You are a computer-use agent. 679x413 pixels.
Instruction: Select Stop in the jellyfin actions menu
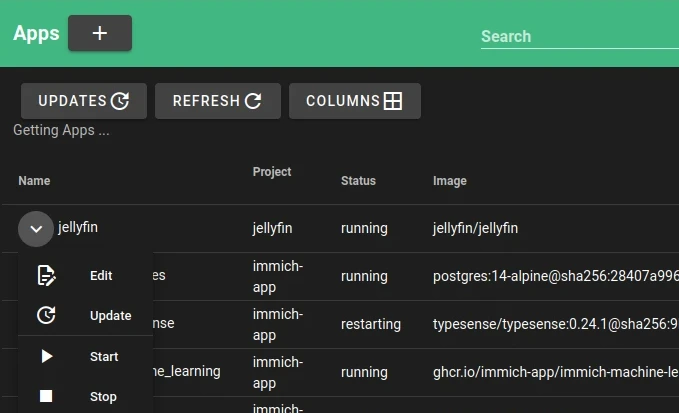pos(103,397)
